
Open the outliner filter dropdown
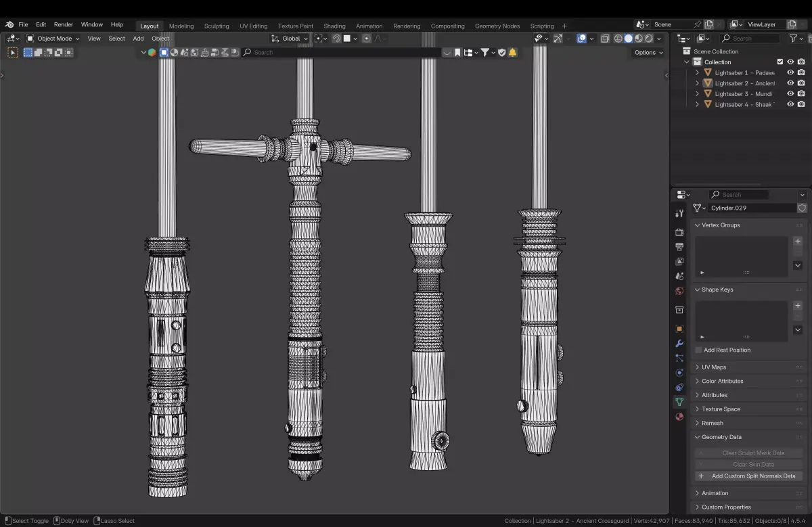(796, 39)
